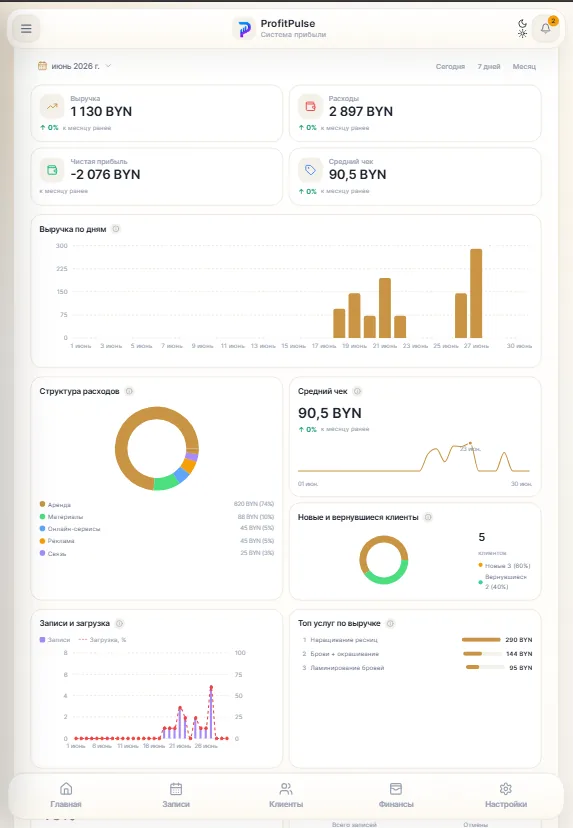Click the ProfitPulse logo
The image size is (573, 828).
(243, 29)
